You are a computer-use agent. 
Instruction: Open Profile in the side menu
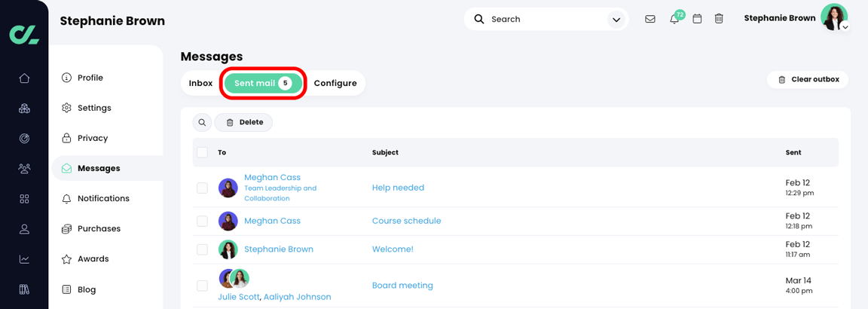pos(90,78)
